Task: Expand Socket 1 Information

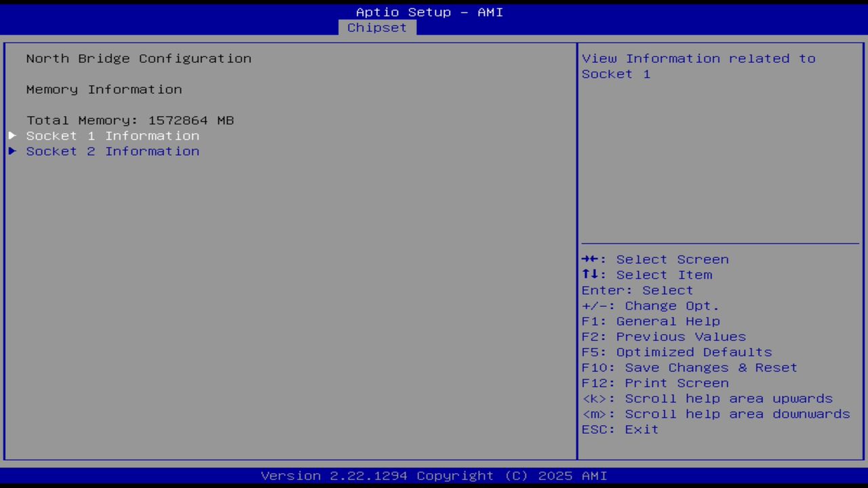Action: pos(113,136)
